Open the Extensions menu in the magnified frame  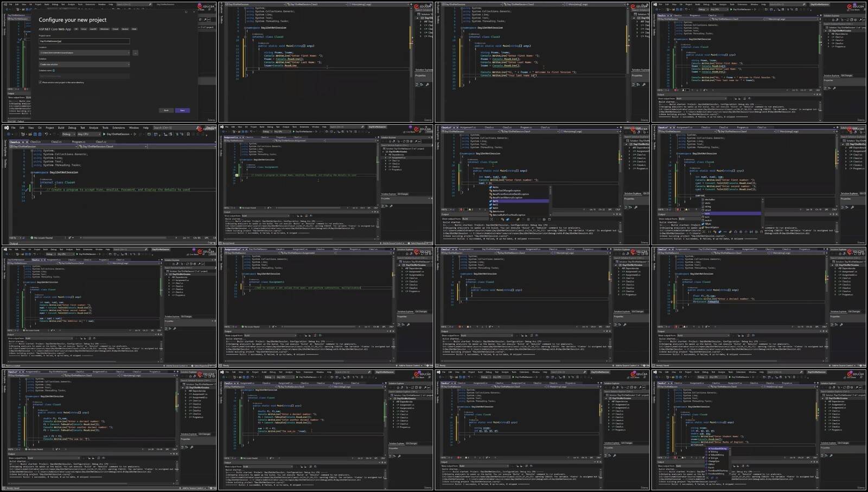click(x=119, y=128)
